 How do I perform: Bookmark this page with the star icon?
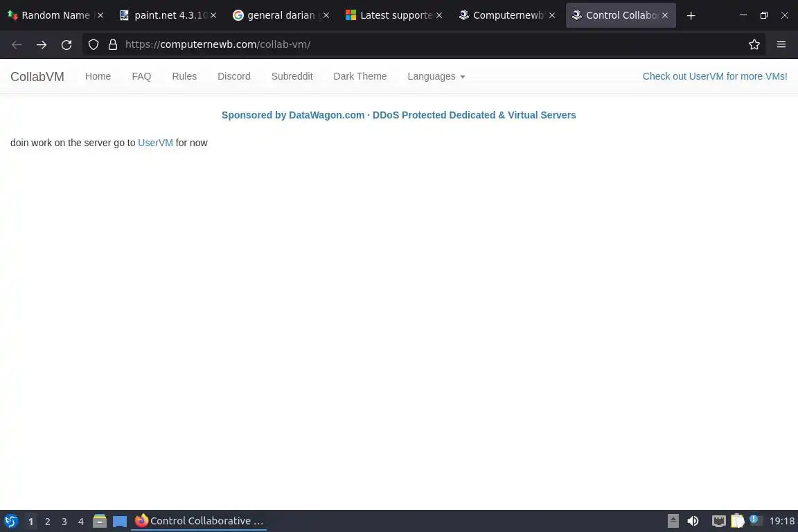(754, 45)
